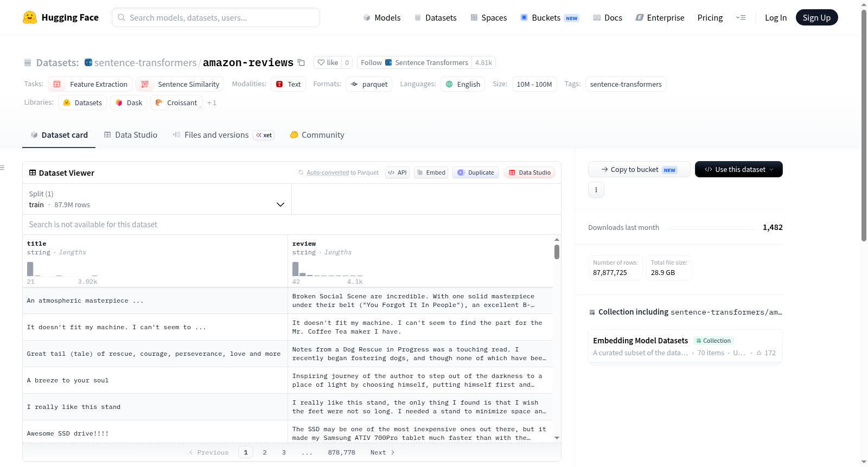868x467 pixels.
Task: Jump to last page 878,778
Action: pos(341,452)
